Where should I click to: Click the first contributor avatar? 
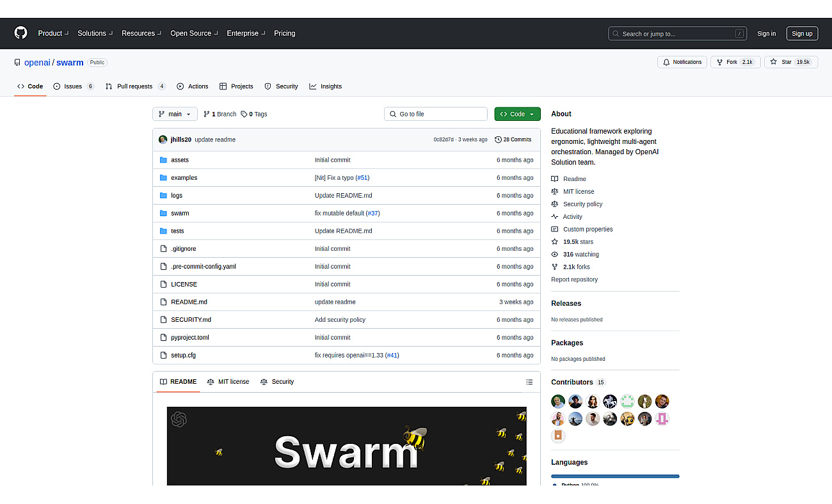pos(558,402)
